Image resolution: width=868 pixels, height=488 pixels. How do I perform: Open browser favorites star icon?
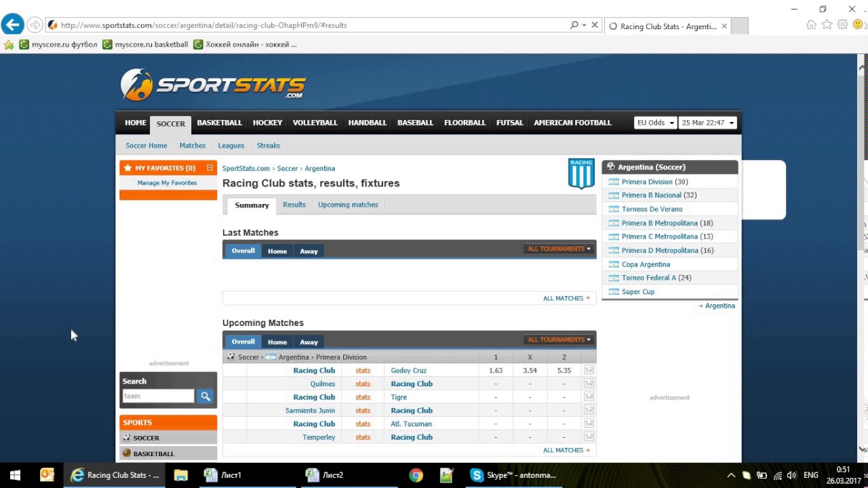pyautogui.click(x=827, y=25)
